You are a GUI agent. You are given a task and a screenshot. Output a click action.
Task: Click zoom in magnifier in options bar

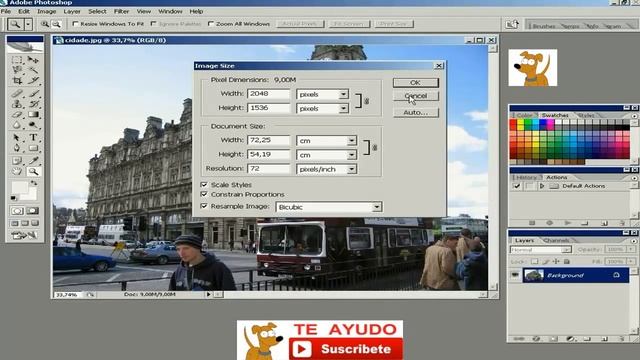click(x=44, y=24)
